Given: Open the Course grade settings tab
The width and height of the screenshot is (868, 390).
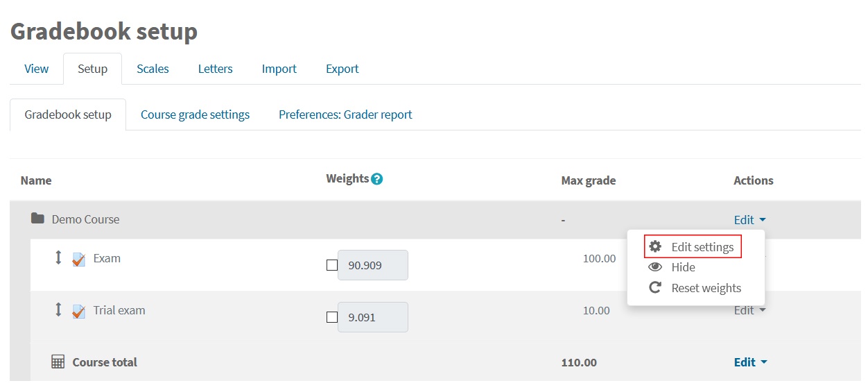Looking at the screenshot, I should tap(195, 115).
